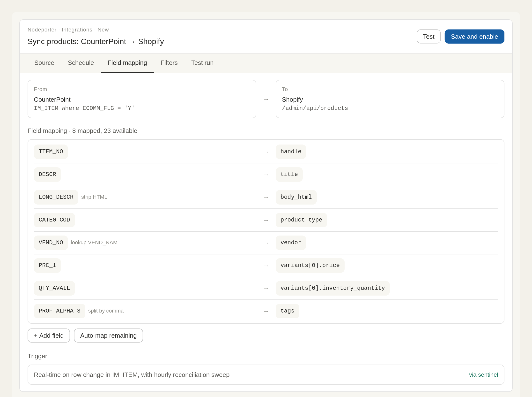Click Auto-map remaining button
This screenshot has width=532, height=397.
[x=108, y=336]
